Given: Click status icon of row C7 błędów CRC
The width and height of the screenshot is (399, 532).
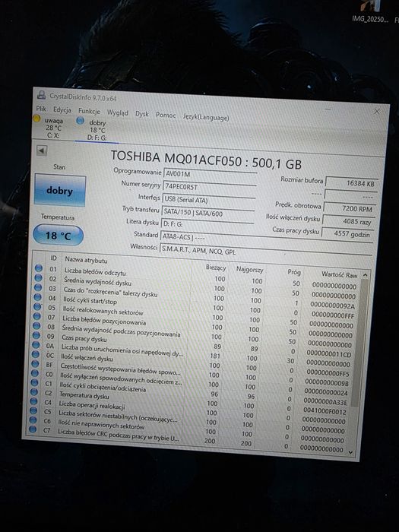Looking at the screenshot, I should [32, 429].
